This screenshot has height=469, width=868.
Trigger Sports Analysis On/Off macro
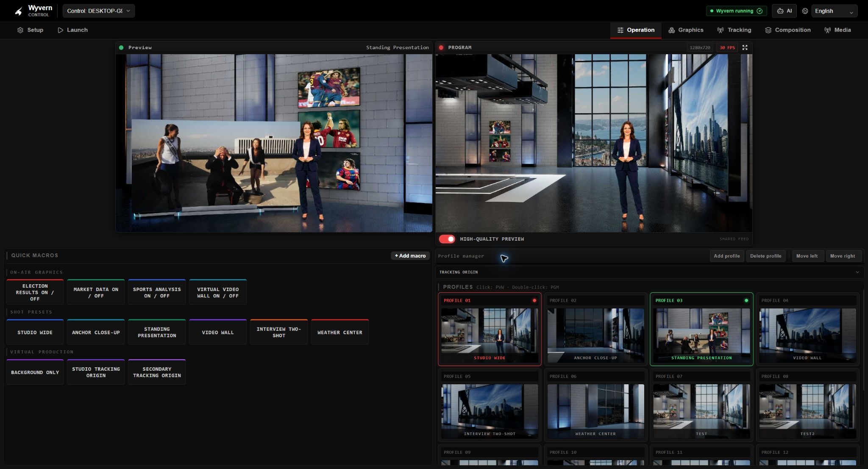click(x=157, y=292)
